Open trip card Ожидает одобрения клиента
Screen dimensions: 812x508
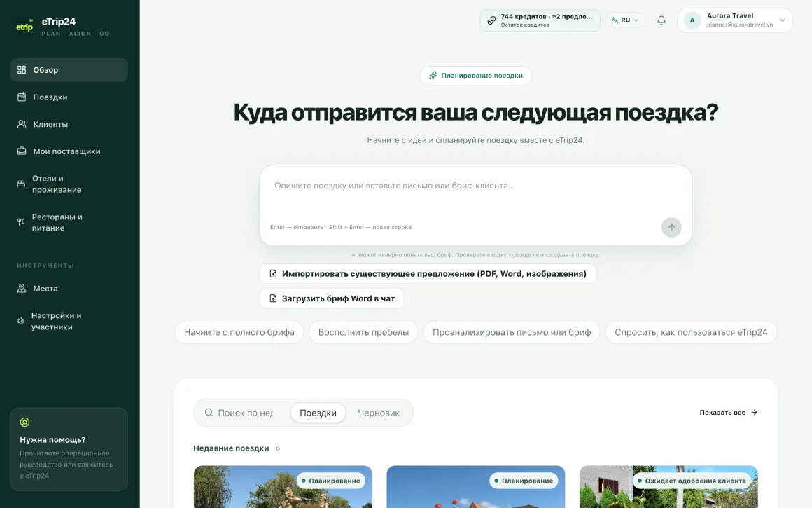[668, 487]
